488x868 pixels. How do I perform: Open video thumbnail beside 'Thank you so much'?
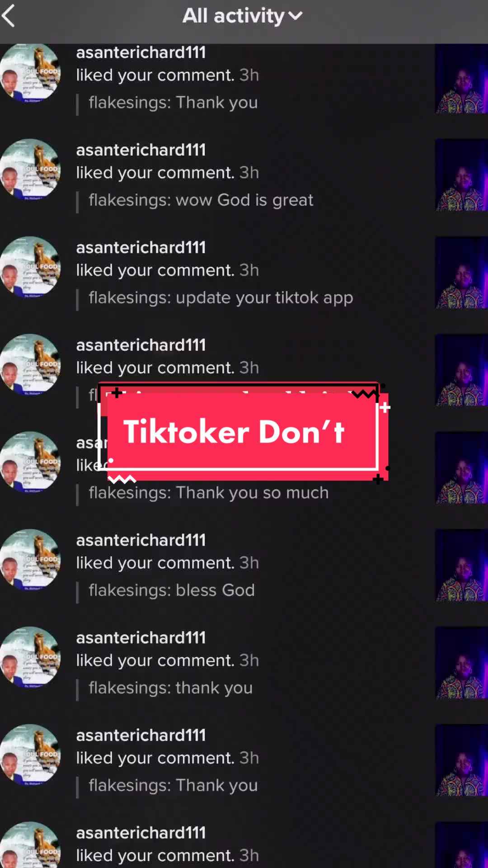tap(461, 467)
